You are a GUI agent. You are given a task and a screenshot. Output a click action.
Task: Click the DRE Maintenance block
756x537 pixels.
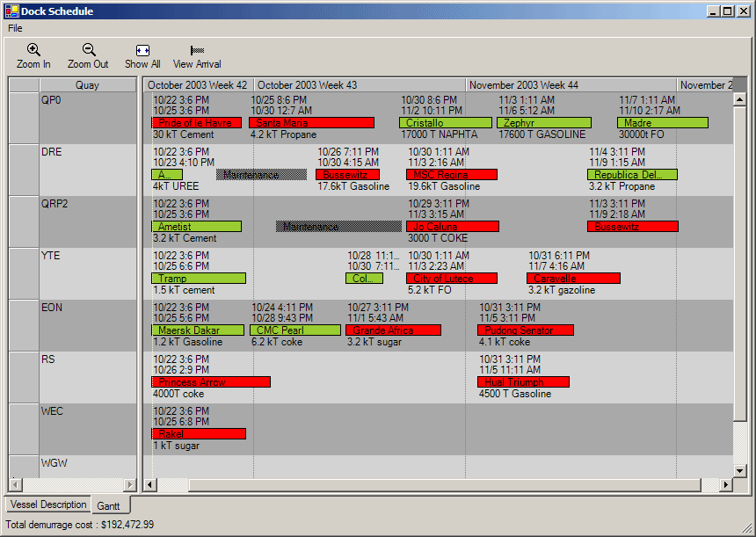261,175
